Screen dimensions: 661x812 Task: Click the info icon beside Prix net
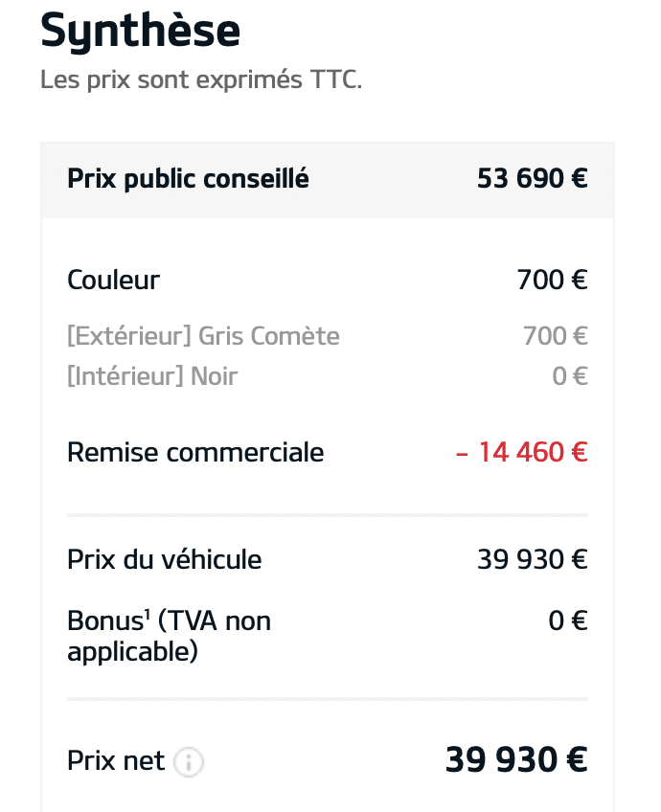[x=189, y=762]
